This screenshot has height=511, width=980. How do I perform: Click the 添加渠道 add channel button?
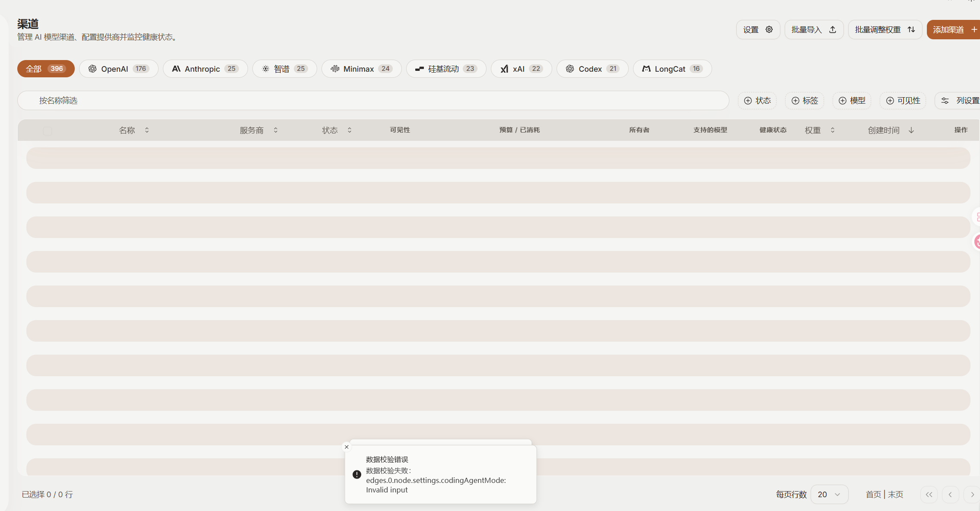[954, 30]
